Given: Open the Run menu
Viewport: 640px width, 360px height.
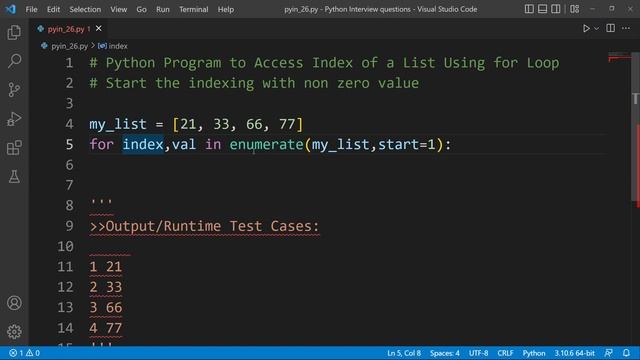Looking at the screenshot, I should coord(162,9).
